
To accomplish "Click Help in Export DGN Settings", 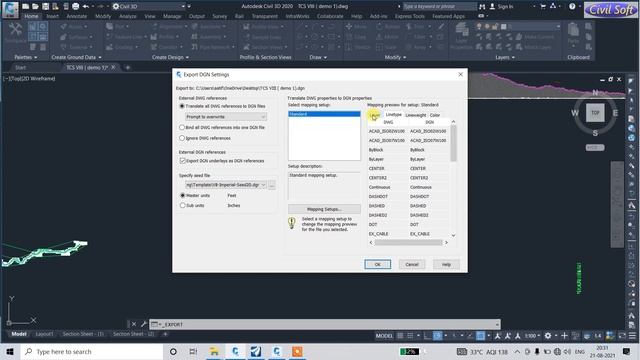I will tap(446, 264).
